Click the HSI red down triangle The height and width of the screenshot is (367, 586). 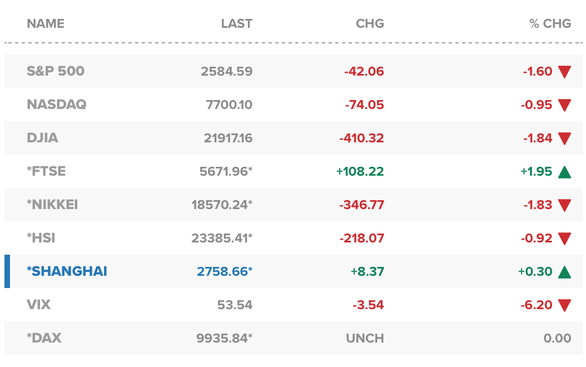[x=564, y=238]
